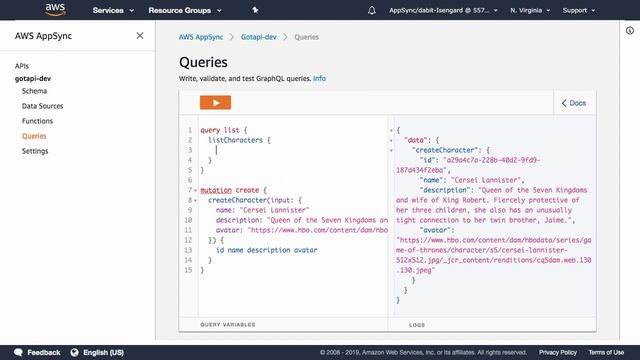Open the Info link
The width and height of the screenshot is (640, 360).
(x=319, y=78)
